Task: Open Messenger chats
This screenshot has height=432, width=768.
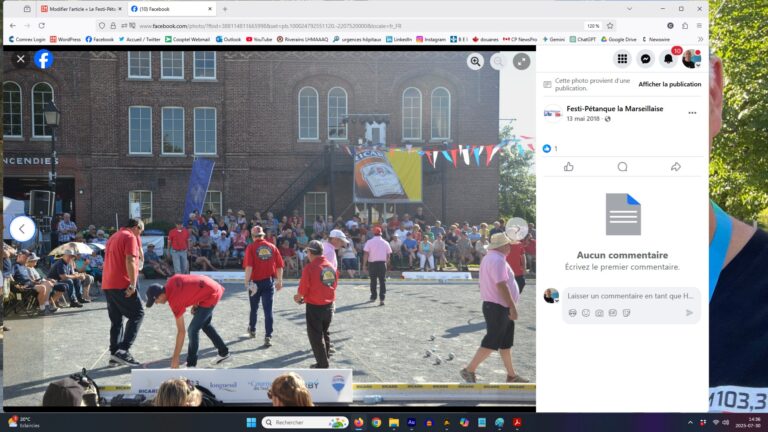Action: click(646, 59)
